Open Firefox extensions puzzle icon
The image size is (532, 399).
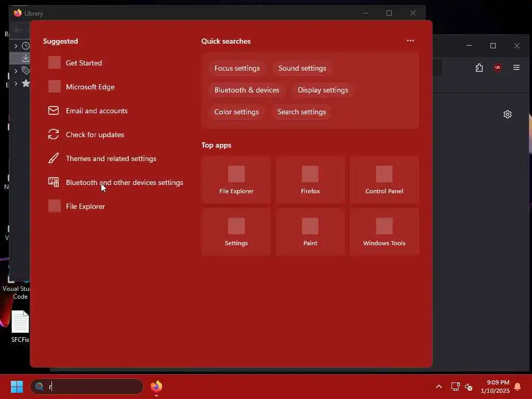coord(479,68)
